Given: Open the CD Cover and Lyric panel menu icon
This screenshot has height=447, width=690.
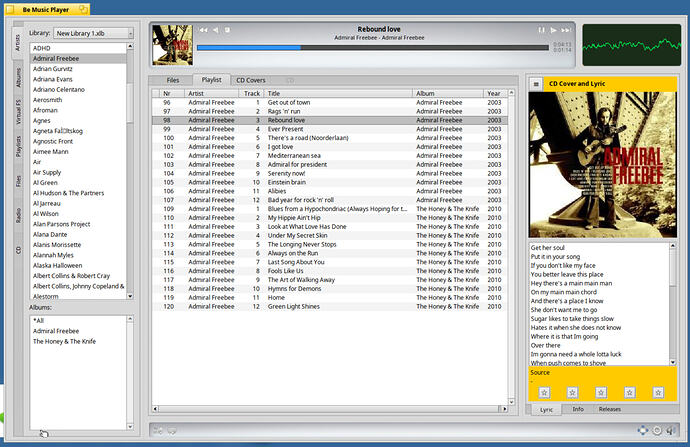Looking at the screenshot, I should coord(536,84).
